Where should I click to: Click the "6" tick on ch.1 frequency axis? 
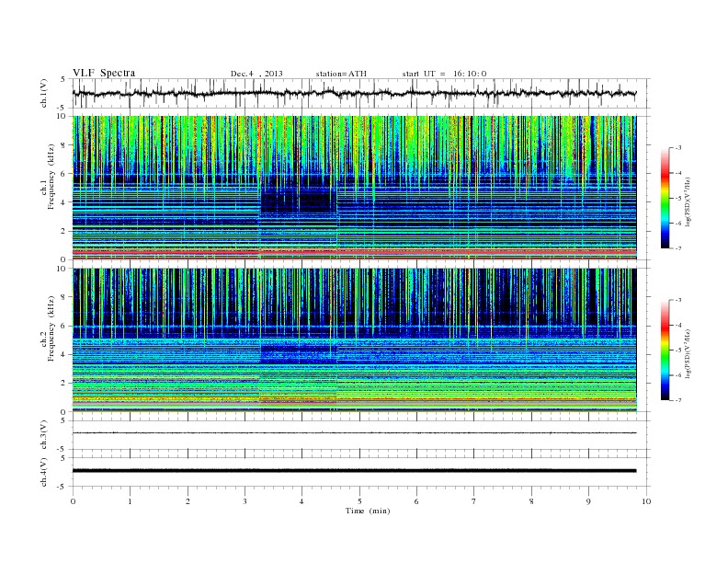(x=64, y=173)
